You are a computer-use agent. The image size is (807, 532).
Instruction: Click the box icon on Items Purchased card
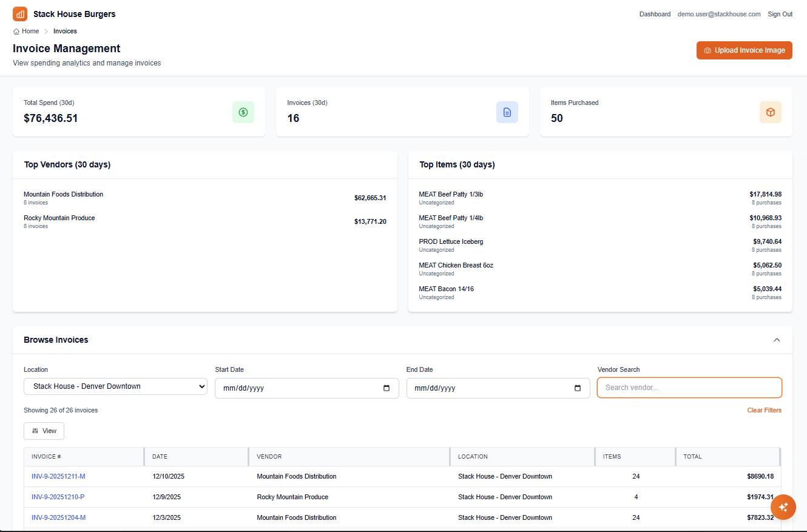tap(771, 112)
